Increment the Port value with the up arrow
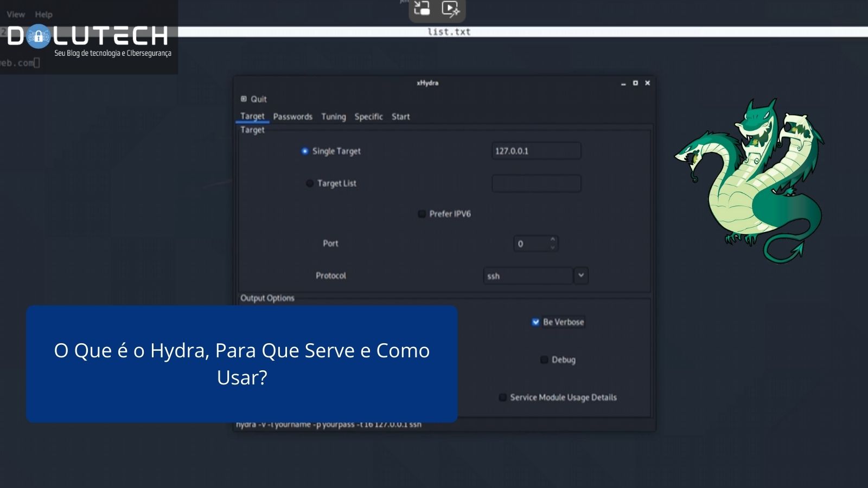This screenshot has height=488, width=868. tap(552, 240)
